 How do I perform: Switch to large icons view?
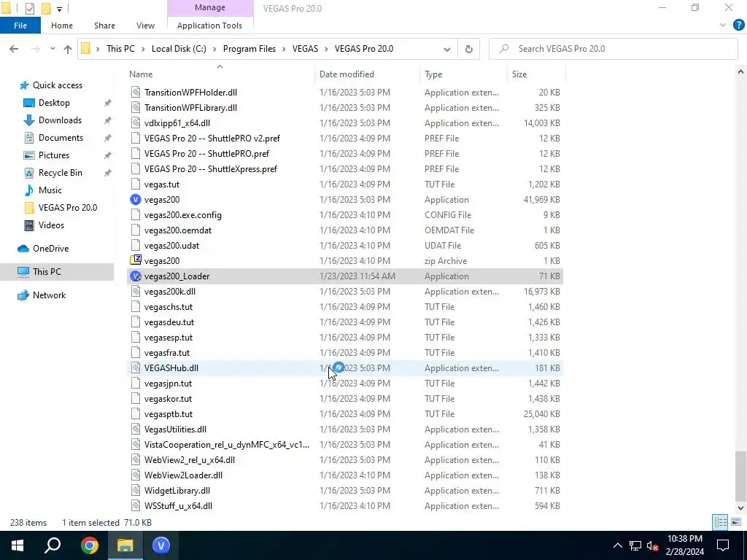736,522
